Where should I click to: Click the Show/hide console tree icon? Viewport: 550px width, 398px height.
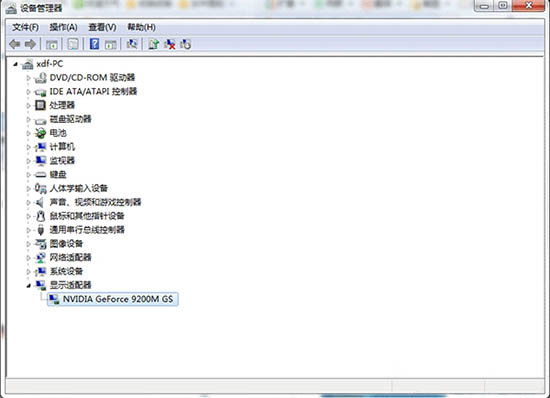52,44
